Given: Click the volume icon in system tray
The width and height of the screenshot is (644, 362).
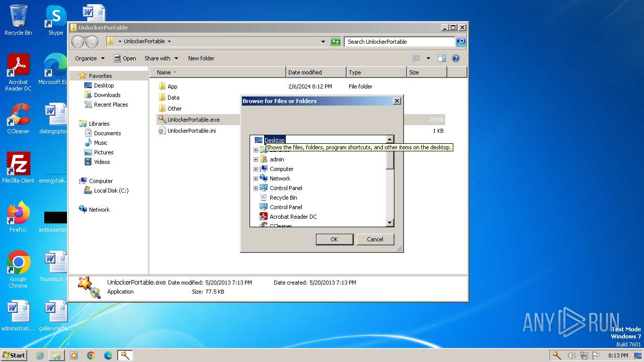Looking at the screenshot, I should [x=572, y=355].
